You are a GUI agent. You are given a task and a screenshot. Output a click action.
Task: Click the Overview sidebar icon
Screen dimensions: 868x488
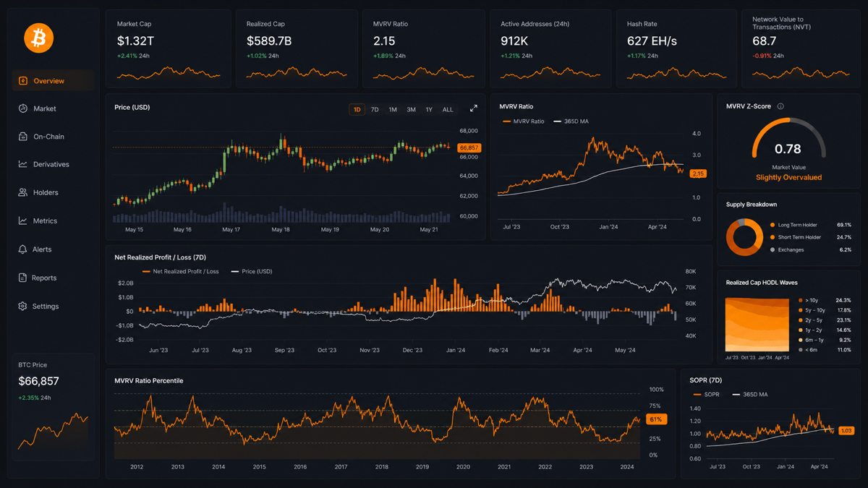(23, 81)
